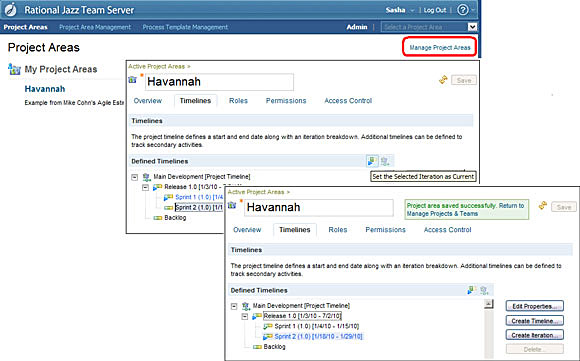
Task: Open the Select a Project Area dropdown
Action: point(472,27)
